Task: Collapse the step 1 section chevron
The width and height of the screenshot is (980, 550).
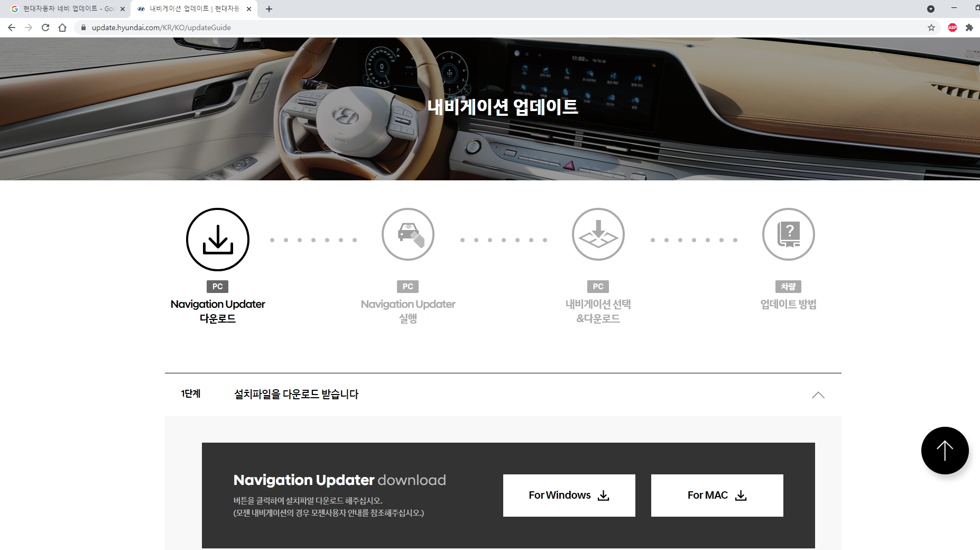Action: [x=818, y=395]
